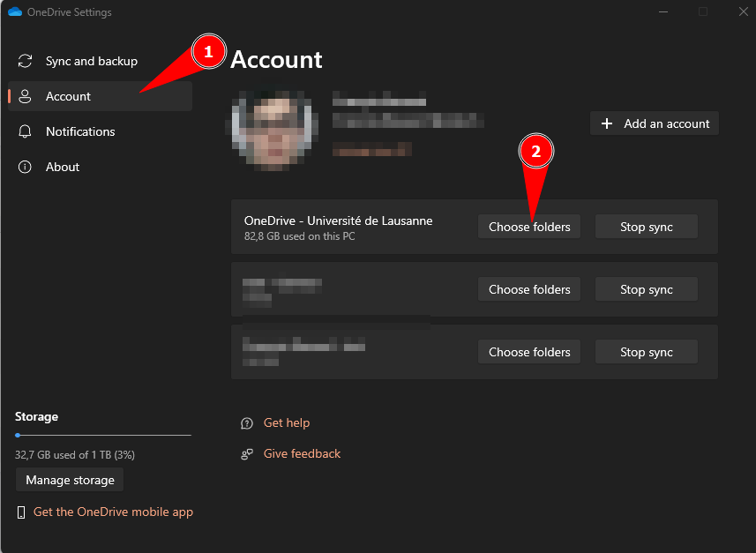Close the OneDrive Settings window
This screenshot has width=756, height=553.
tap(739, 12)
